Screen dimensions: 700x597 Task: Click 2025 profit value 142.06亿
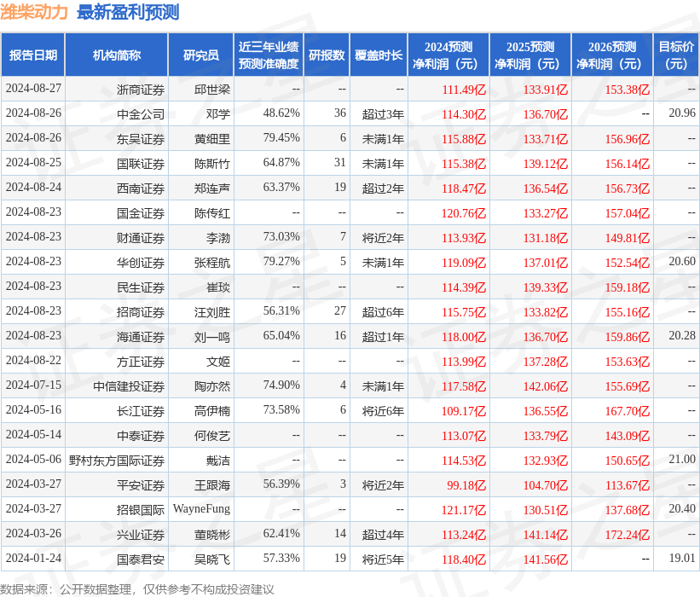546,386
